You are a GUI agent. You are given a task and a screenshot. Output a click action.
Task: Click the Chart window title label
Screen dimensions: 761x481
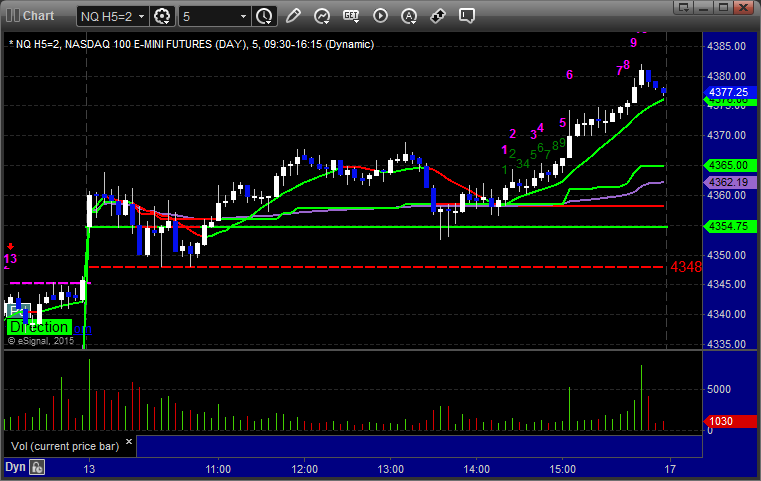pyautogui.click(x=38, y=16)
